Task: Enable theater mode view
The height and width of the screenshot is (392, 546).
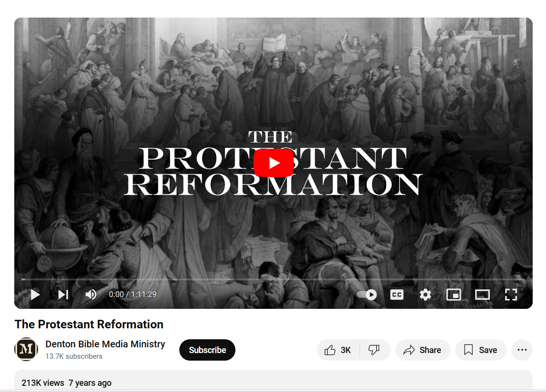Action: pyautogui.click(x=482, y=295)
